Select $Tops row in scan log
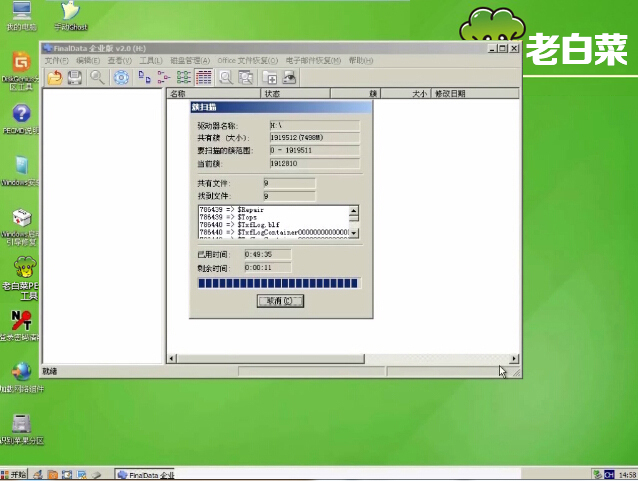 pyautogui.click(x=273, y=217)
